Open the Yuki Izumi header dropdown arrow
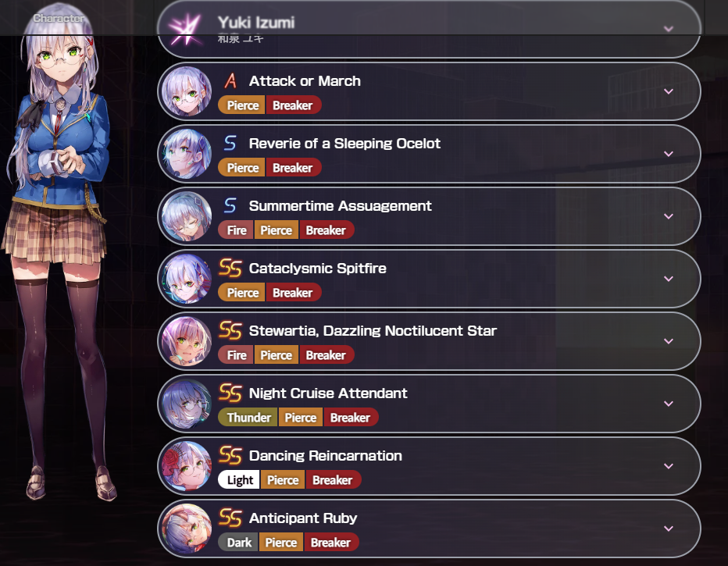Image resolution: width=728 pixels, height=566 pixels. (x=669, y=29)
